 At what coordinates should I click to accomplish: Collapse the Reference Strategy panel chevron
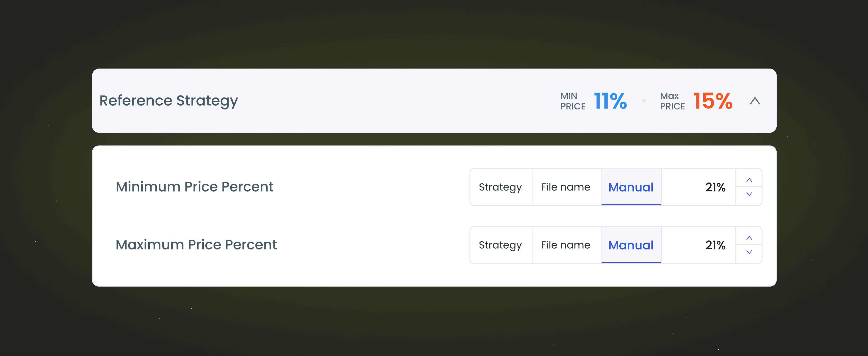(755, 101)
